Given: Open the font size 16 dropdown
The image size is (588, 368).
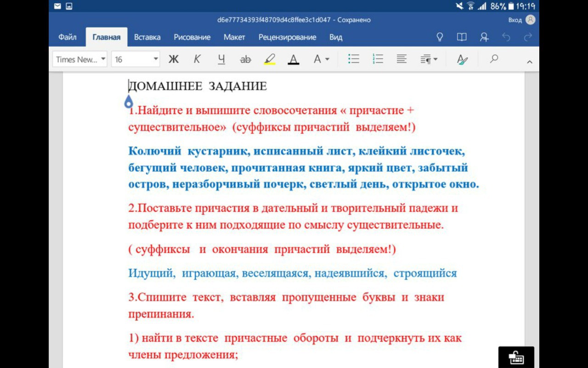Looking at the screenshot, I should 135,59.
